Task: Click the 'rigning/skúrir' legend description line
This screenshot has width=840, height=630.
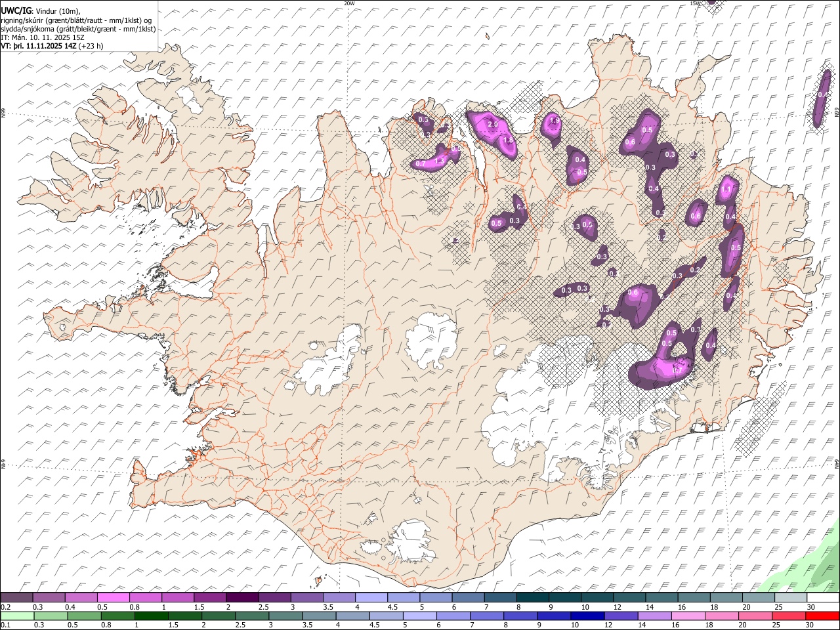Action: click(x=76, y=20)
